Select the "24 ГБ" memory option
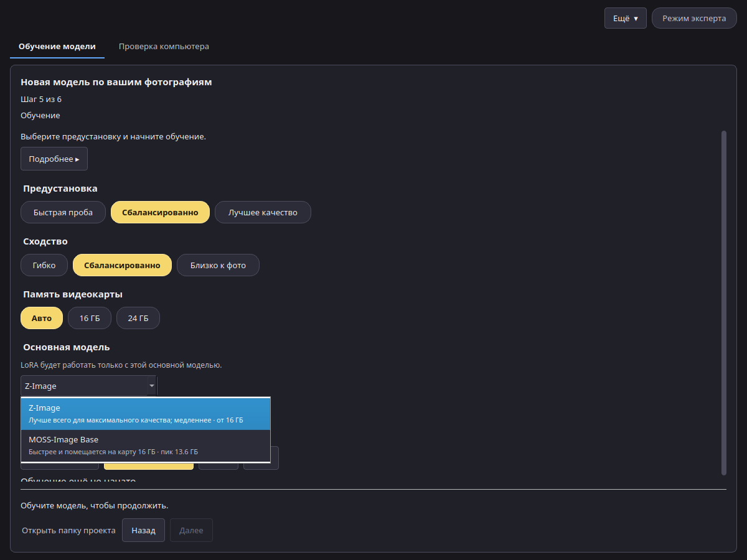Viewport: 747px width, 560px height. click(x=138, y=318)
